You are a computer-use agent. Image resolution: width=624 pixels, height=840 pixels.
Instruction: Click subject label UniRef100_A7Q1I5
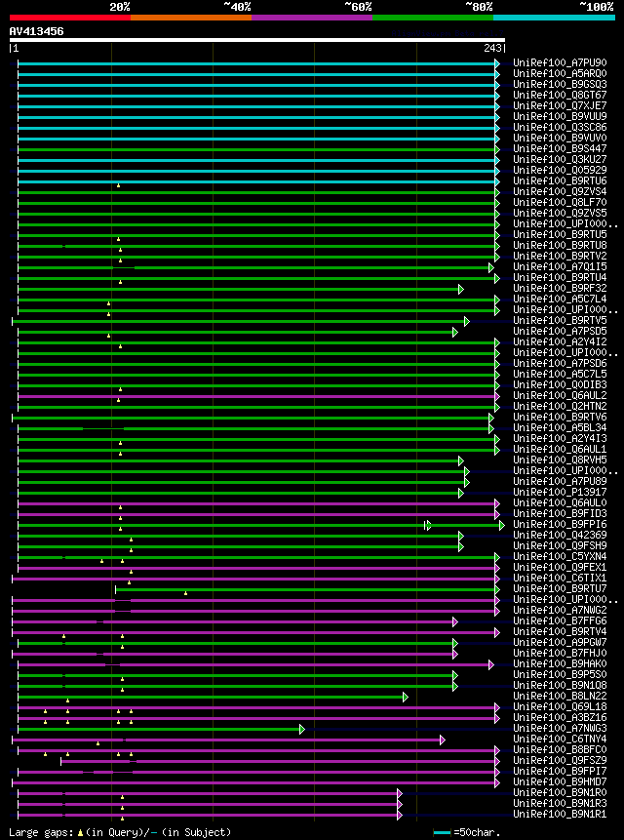click(x=560, y=266)
